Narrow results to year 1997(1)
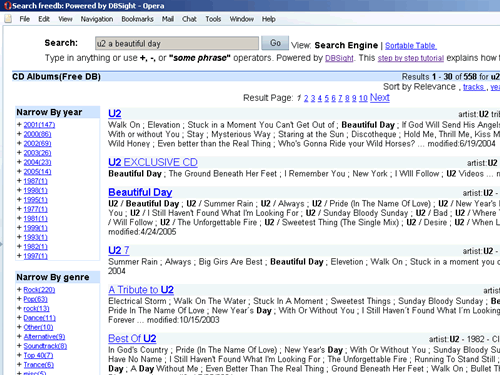The image size is (500, 375). pos(36,256)
